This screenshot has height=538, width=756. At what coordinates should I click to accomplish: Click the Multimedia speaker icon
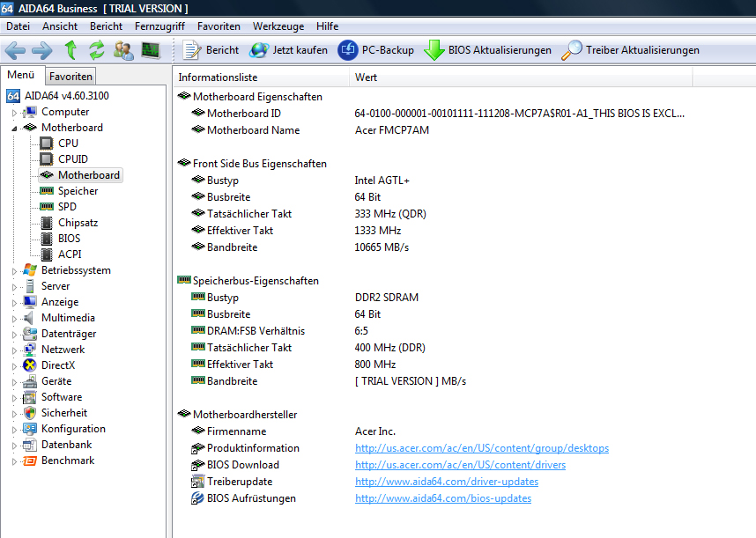29,318
